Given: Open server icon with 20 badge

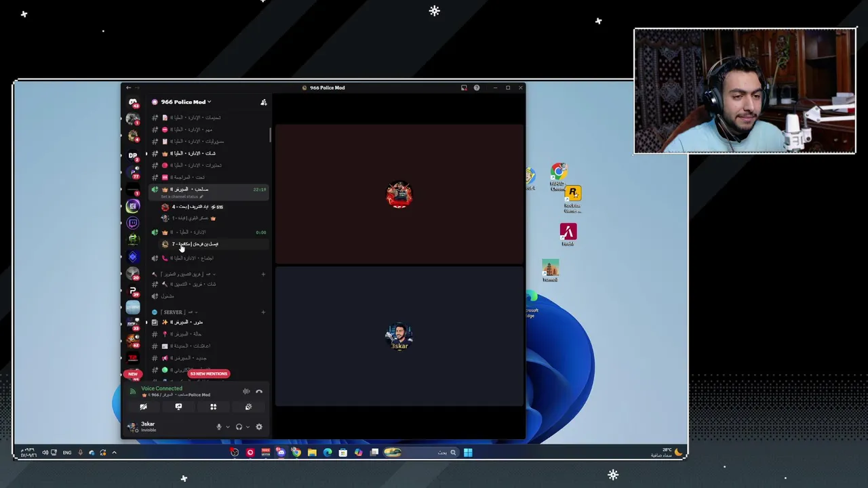Looking at the screenshot, I should (133, 273).
